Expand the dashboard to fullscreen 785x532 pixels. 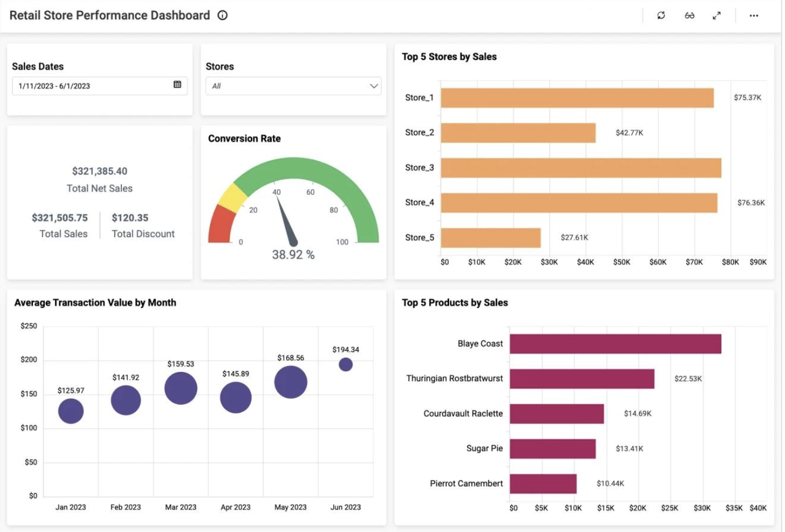[x=717, y=15]
